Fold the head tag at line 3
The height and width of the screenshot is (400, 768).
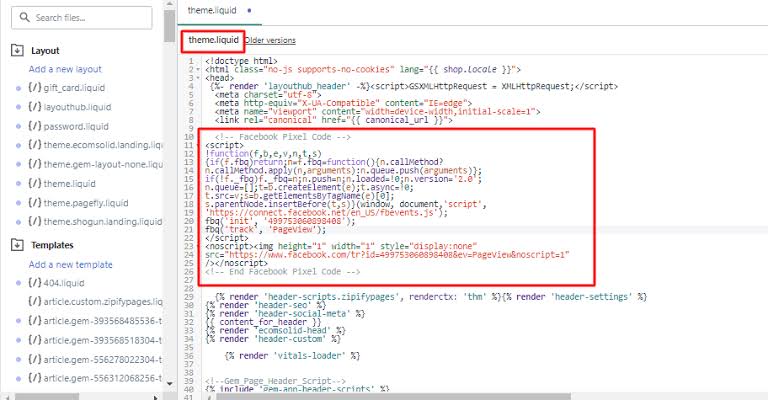(x=198, y=78)
